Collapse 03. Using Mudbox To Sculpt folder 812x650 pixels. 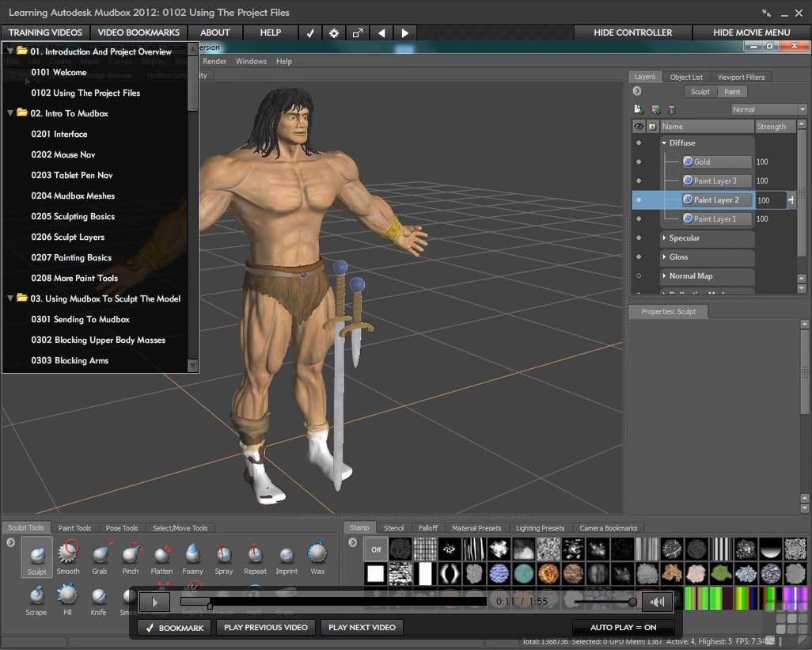tap(9, 298)
